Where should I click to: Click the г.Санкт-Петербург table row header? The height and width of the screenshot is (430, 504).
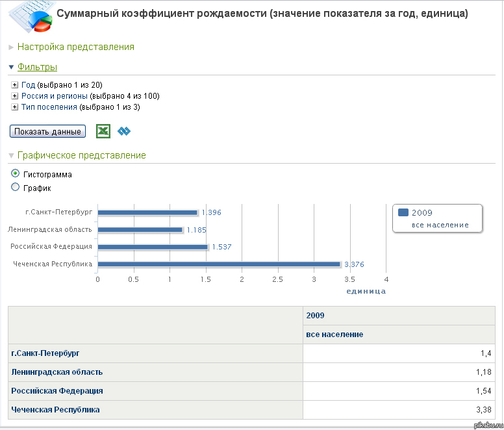click(x=45, y=353)
